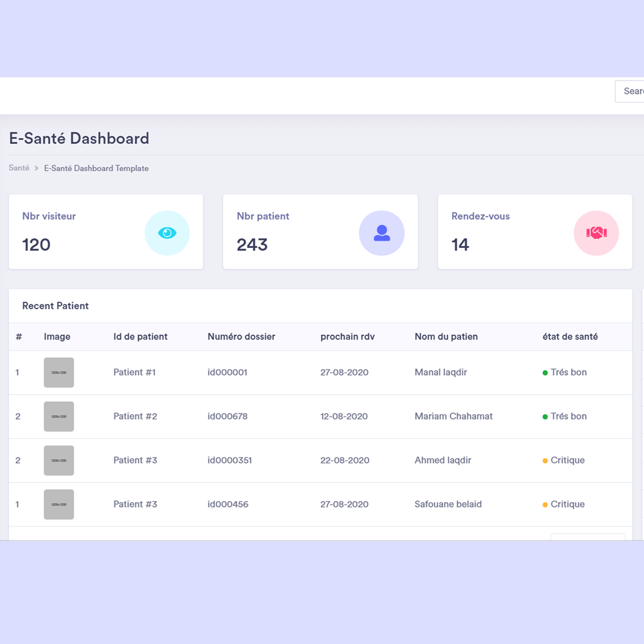
Task: Click the Rendez-vous value 14
Action: point(460,245)
